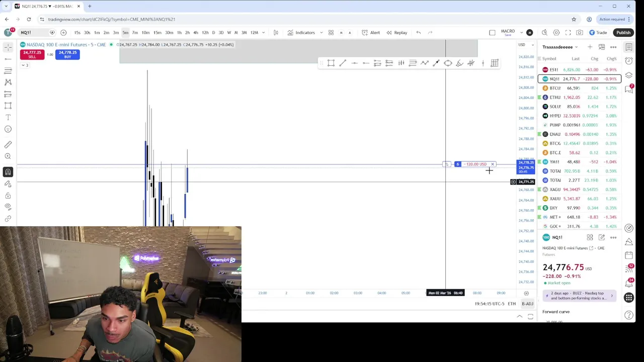Select the ellipse tool in floating toolbar
This screenshot has height=362, width=644.
point(448,63)
